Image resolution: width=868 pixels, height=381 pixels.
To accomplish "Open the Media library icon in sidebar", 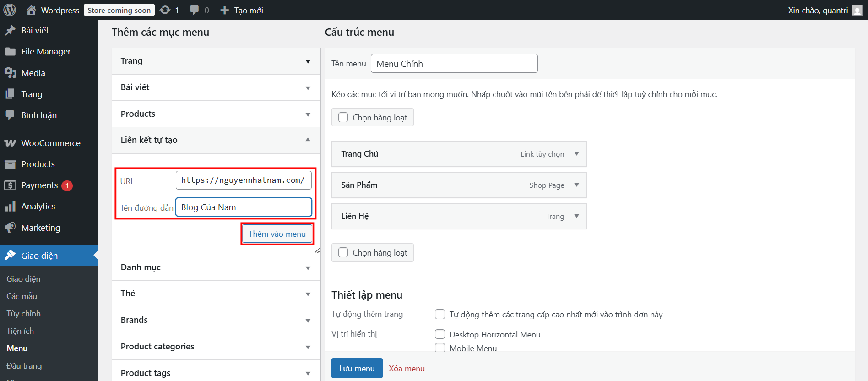I will [10, 73].
